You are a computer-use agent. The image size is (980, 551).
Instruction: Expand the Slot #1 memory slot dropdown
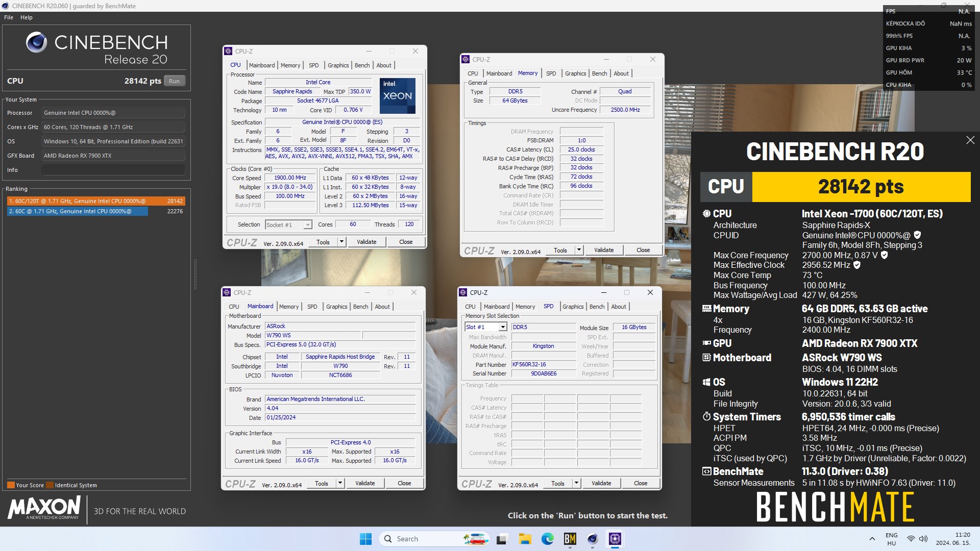click(503, 327)
